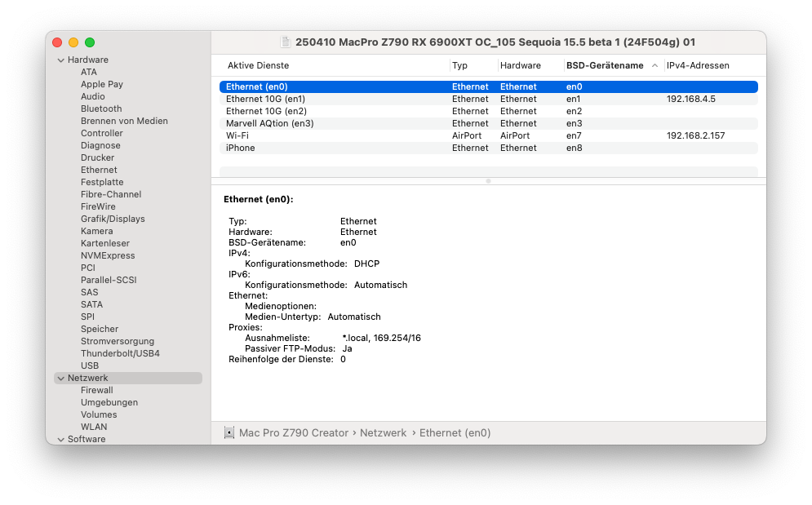The height and width of the screenshot is (505, 812).
Task: Select Brennen von Medien in the sidebar
Action: 124,121
